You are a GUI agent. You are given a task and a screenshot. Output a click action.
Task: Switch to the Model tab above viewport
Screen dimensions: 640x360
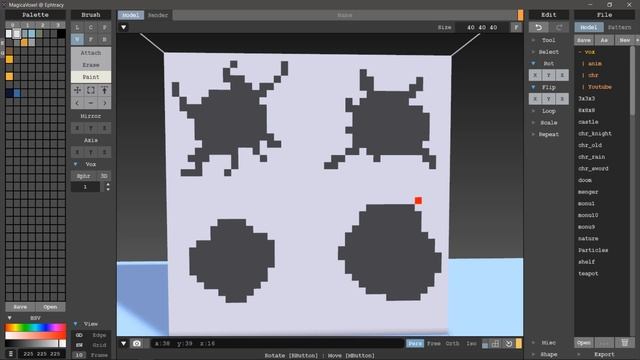(x=131, y=15)
